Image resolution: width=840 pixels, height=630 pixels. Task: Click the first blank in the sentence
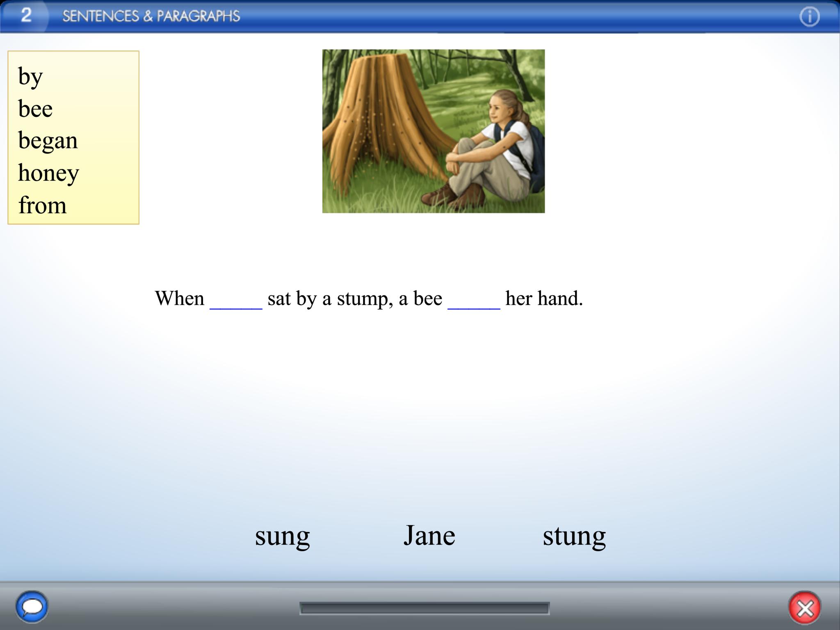tap(236, 304)
